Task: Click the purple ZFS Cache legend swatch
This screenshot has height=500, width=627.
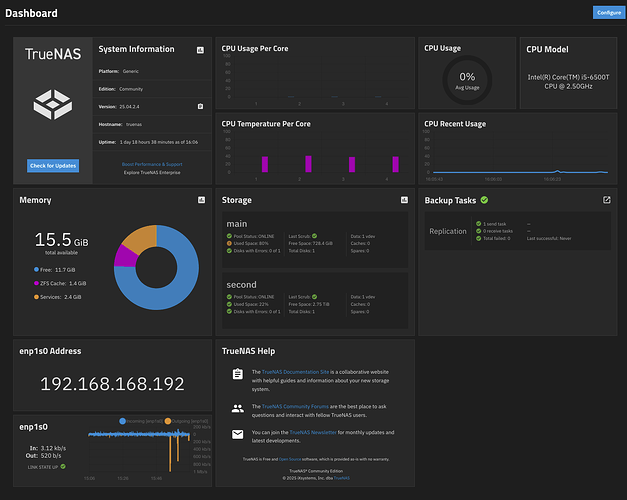Action: pos(36,284)
